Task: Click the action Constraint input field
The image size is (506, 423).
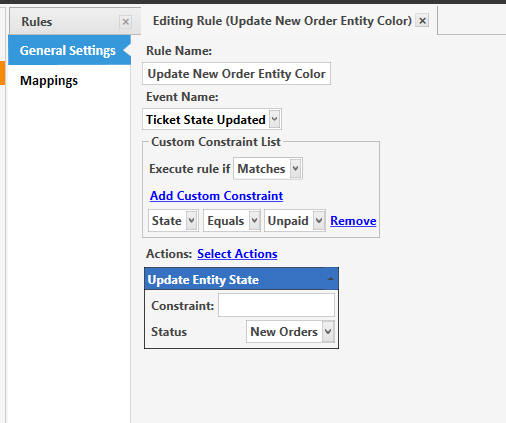Action: pyautogui.click(x=276, y=305)
